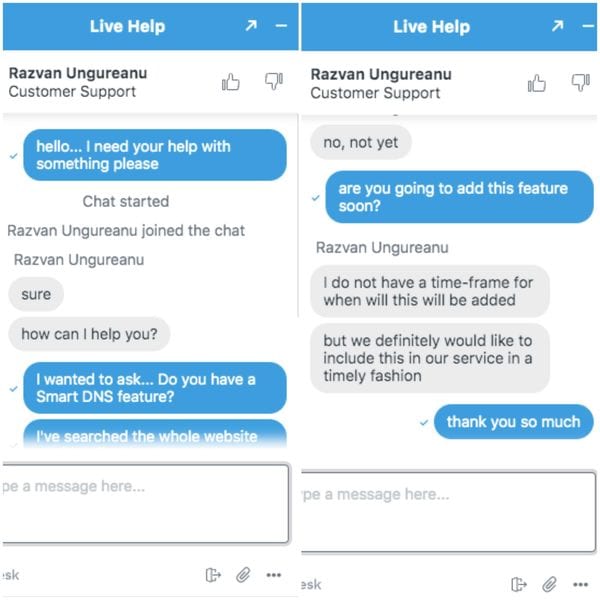
Task: Click the left Live Help title bar
Action: pos(150,26)
